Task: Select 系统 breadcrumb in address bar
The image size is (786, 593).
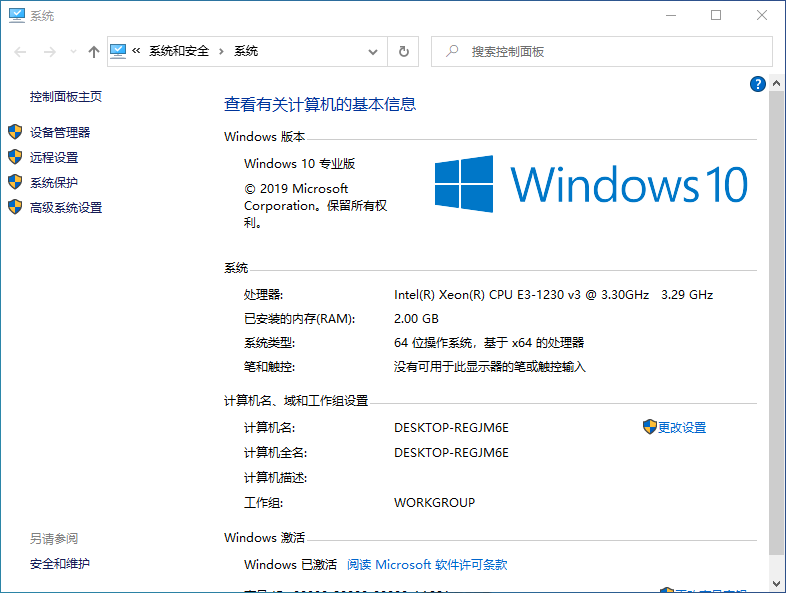Action: point(246,51)
